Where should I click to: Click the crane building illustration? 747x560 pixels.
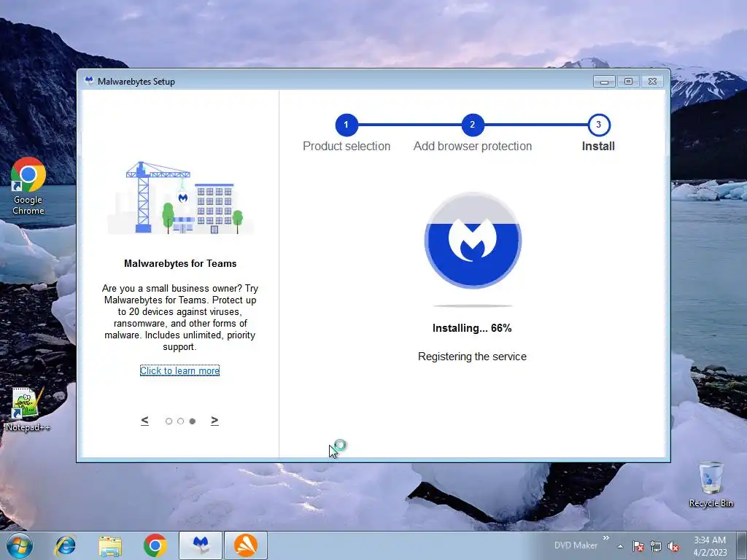[x=180, y=198]
